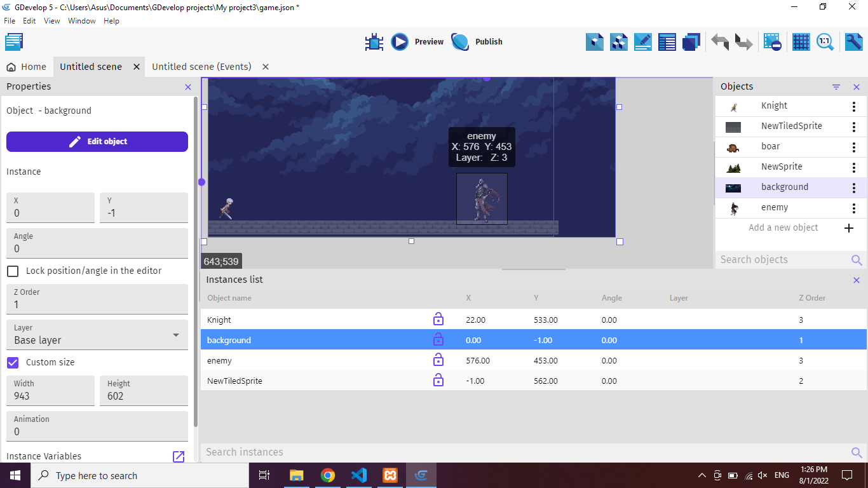The height and width of the screenshot is (488, 868).
Task: Undo the last change
Action: point(720,42)
